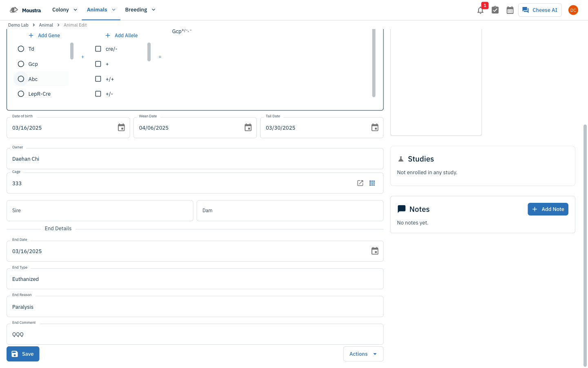Click the plus icon beside Add Allele
588x368 pixels.
(x=108, y=36)
